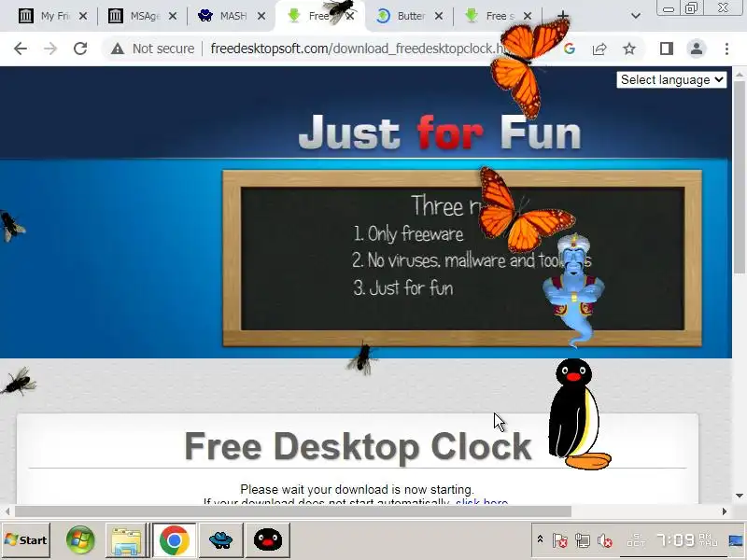747x560 pixels.
Task: Click the scroll left arrow
Action: click(7, 511)
